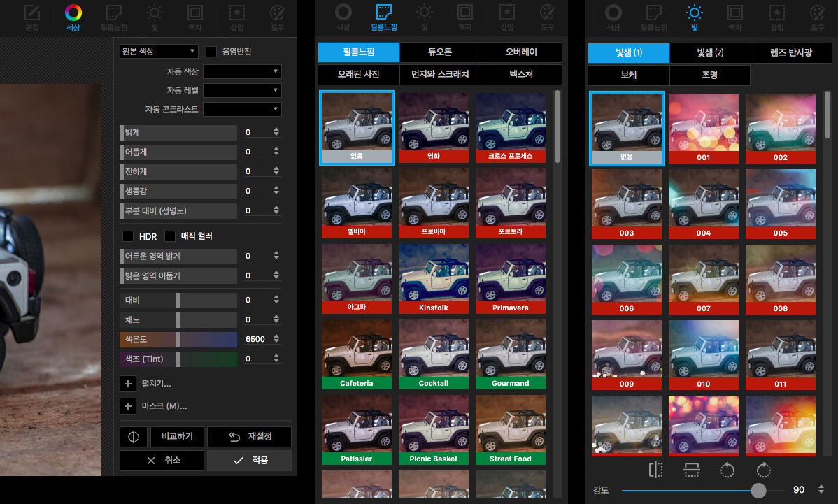Rotate the light leak counterclockwise
838x504 pixels.
727,470
